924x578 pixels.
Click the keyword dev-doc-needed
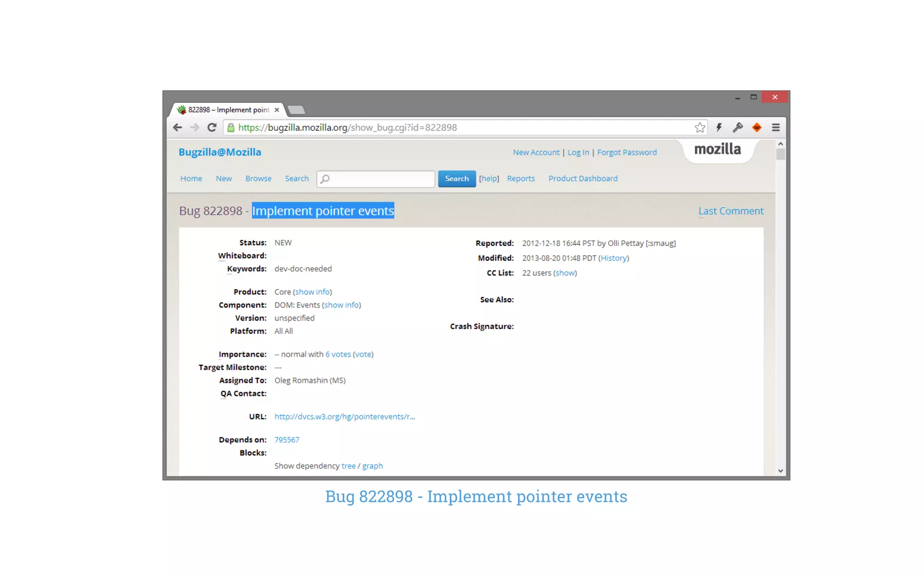[303, 269]
